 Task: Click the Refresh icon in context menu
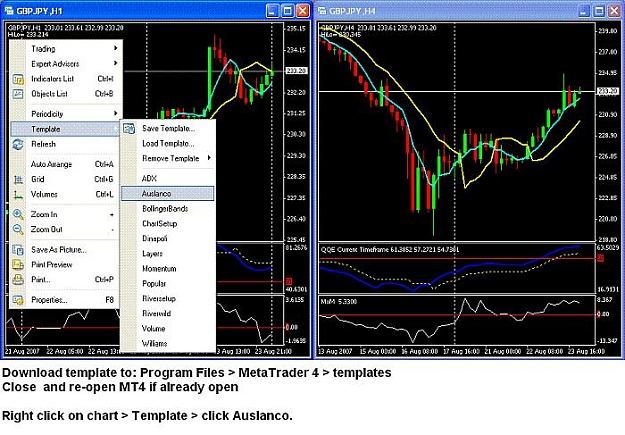pyautogui.click(x=18, y=144)
